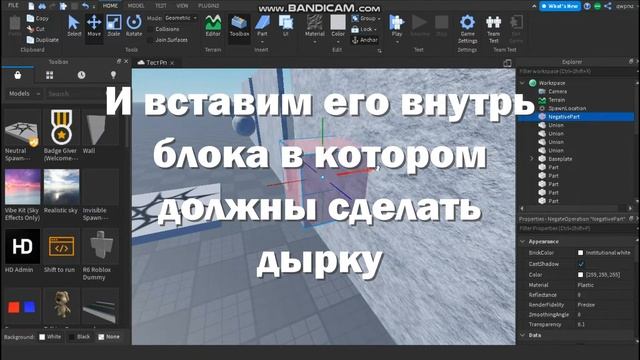
Task: Click the Color property swatch
Action: coord(580,275)
